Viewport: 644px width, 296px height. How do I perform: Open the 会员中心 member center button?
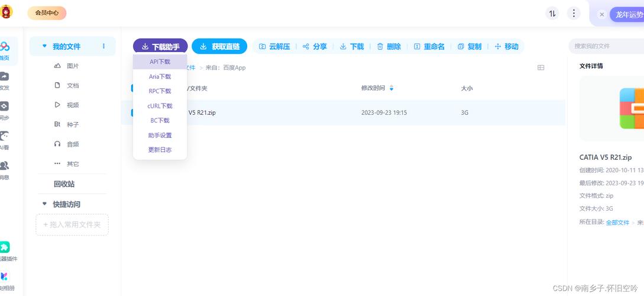[x=47, y=13]
